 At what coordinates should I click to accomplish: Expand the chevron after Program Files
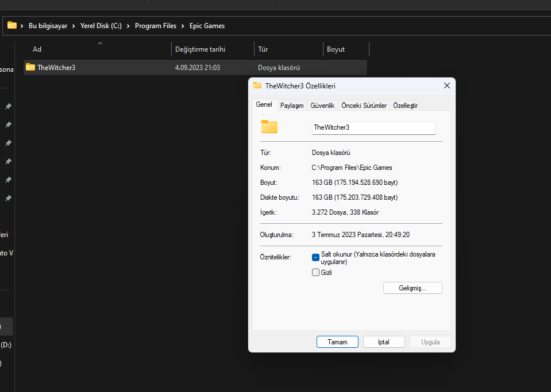click(183, 26)
